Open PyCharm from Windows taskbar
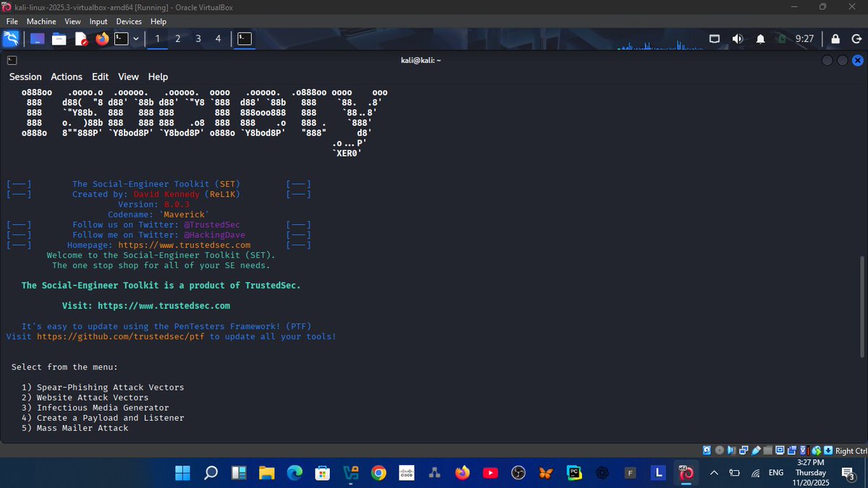Screen dimensions: 868x488 574,473
